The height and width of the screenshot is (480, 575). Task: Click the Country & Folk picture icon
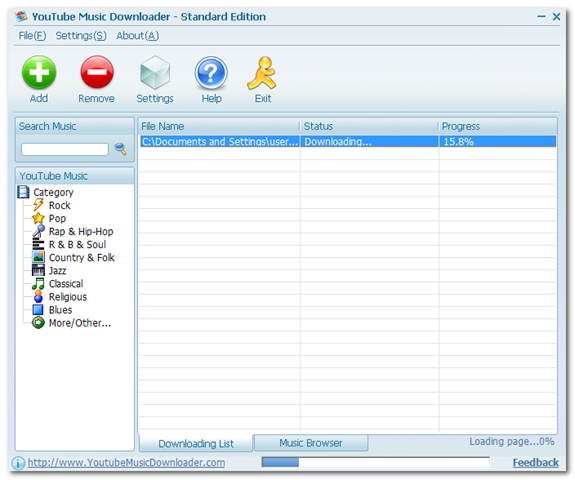click(x=38, y=257)
